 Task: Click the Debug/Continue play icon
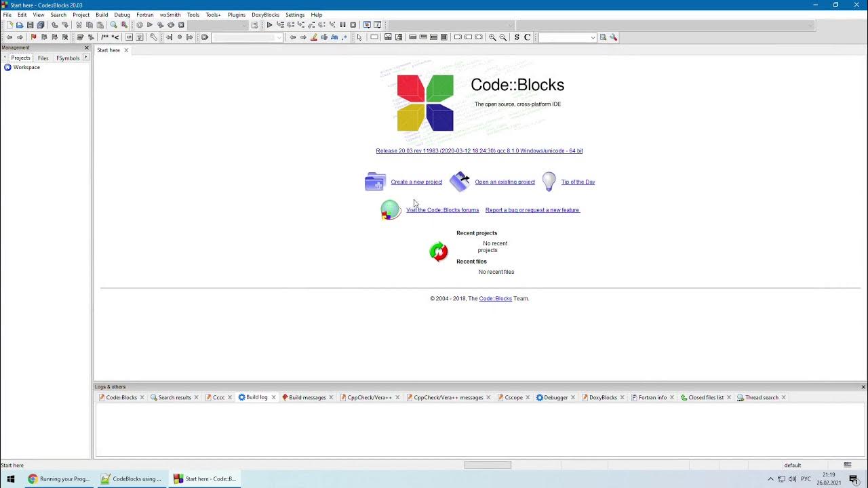pos(269,25)
